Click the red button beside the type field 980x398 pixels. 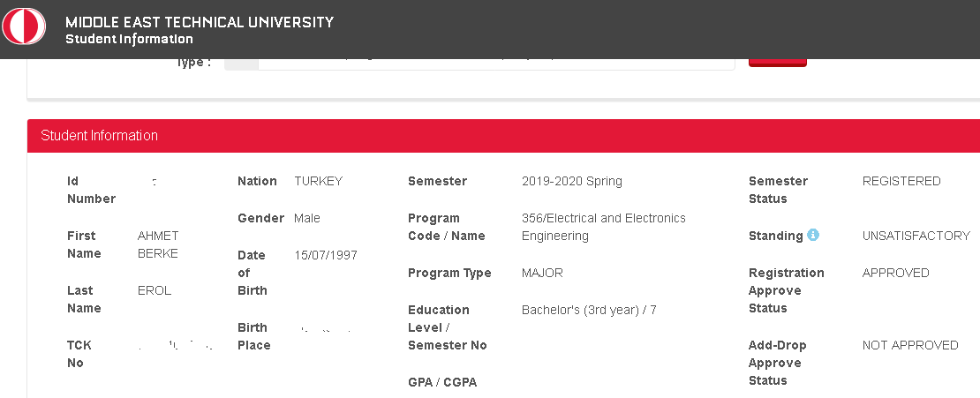[x=778, y=63]
